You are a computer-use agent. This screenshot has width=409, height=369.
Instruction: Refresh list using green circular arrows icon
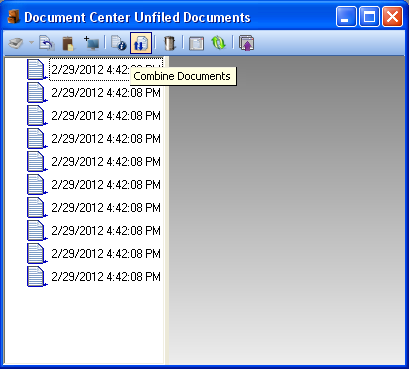pos(218,43)
